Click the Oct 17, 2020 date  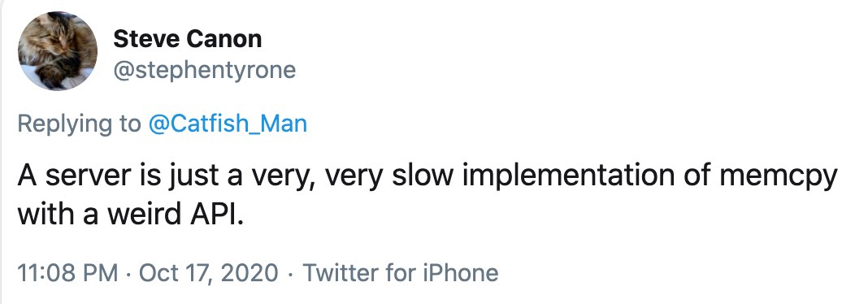tap(208, 273)
